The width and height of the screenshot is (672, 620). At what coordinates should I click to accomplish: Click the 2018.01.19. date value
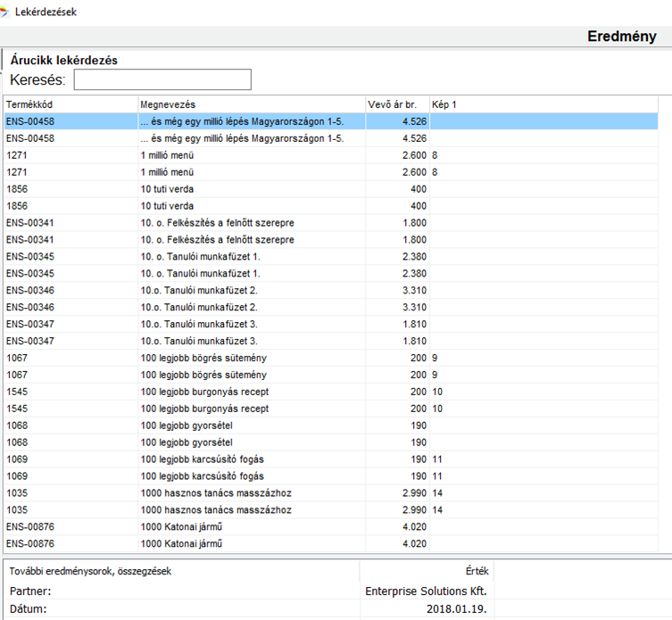457,609
